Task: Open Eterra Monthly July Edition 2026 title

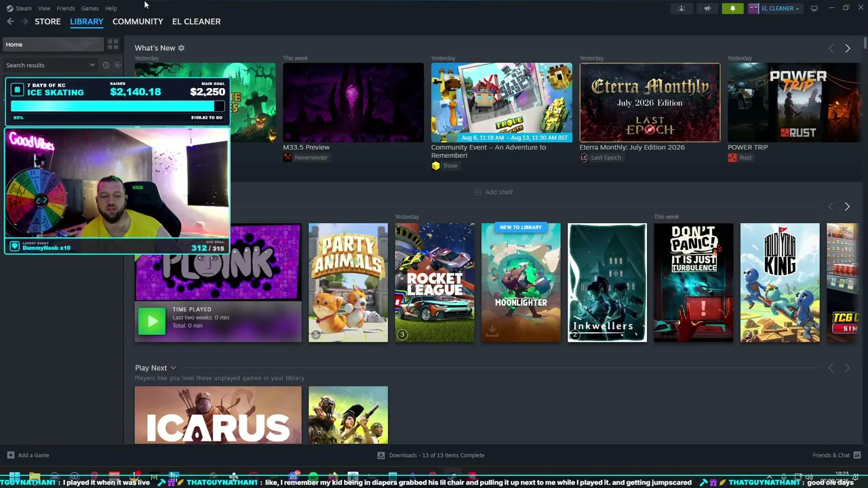Action: tap(632, 147)
